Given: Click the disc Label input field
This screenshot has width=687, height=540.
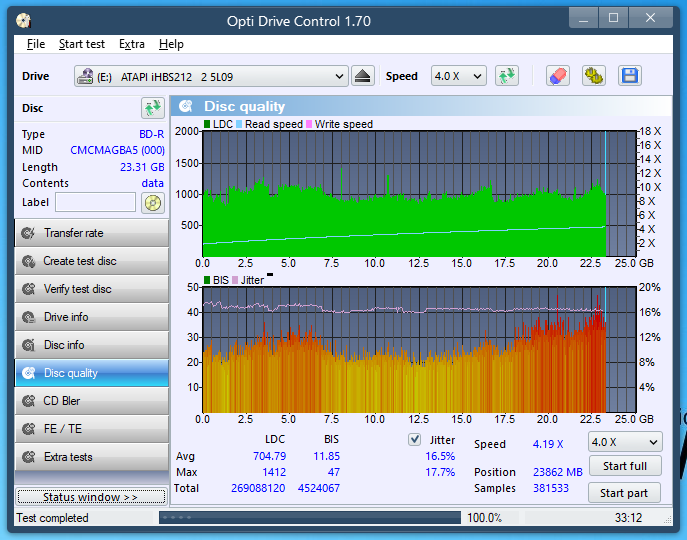Looking at the screenshot, I should [96, 202].
